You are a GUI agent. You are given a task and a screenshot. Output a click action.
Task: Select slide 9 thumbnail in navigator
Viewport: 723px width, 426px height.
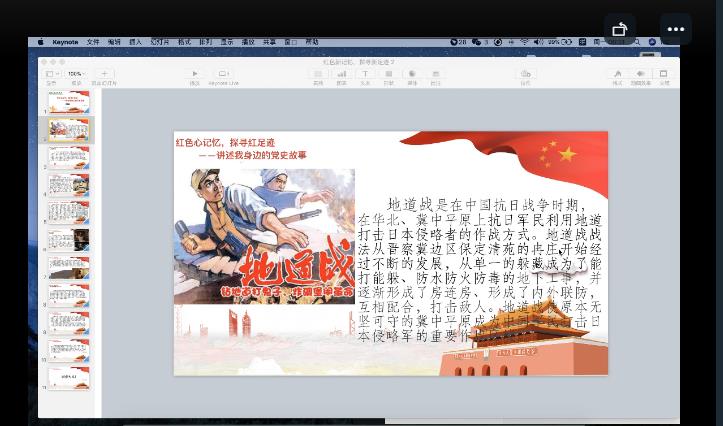[x=69, y=323]
